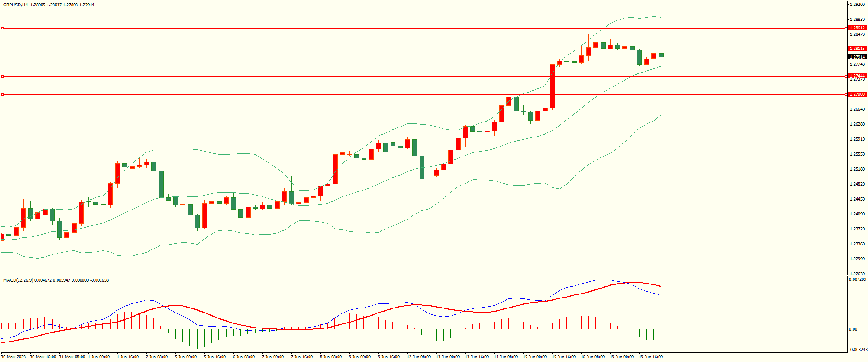
Task: Grab the left handle of the 1.28612 line
Action: tap(2, 28)
